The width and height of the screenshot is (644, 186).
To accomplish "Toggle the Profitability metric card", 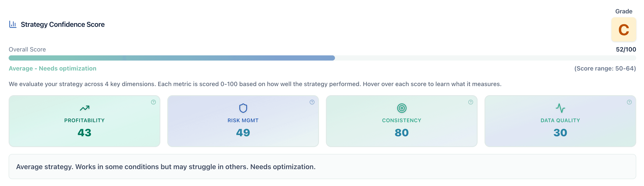I will click(84, 121).
